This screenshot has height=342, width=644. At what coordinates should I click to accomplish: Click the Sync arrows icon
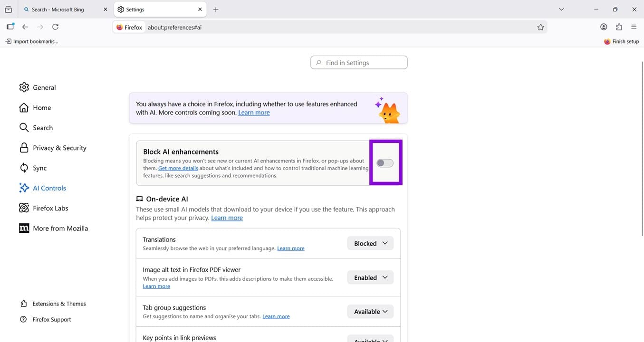click(x=24, y=168)
